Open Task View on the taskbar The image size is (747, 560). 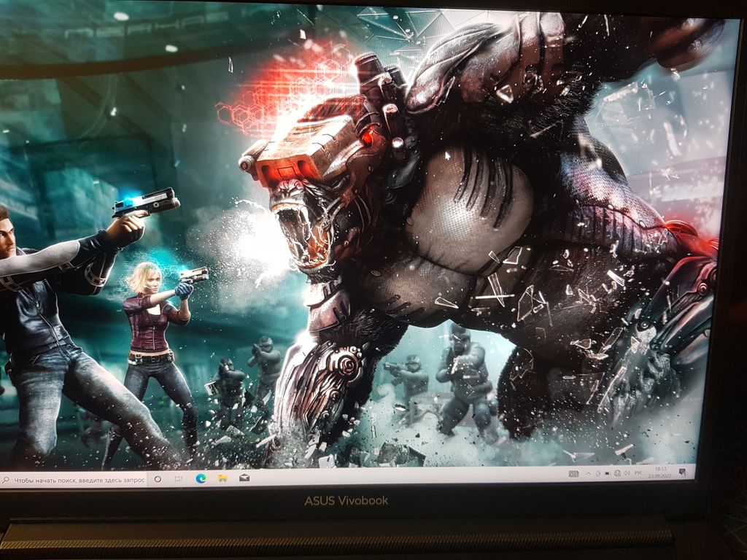tap(179, 479)
